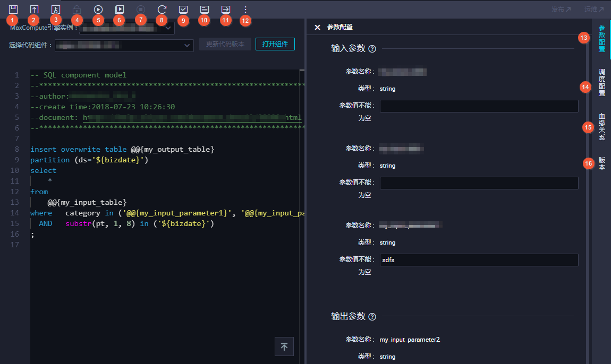Click the blurred document URL on line 5
The image size is (611, 364).
click(192, 118)
